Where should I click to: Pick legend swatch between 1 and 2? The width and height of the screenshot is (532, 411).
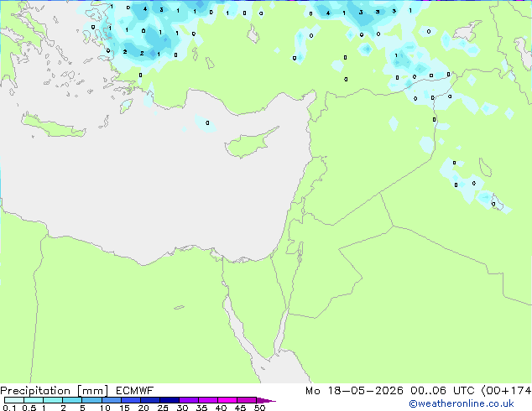pyautogui.click(x=53, y=400)
